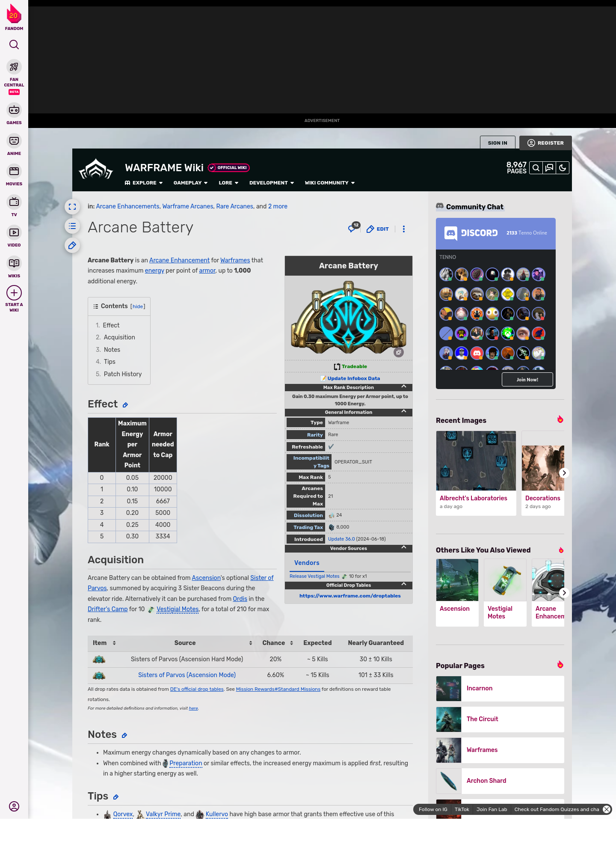Open table of contents list icon
Viewport: 616px width, 856px height.
point(72,226)
